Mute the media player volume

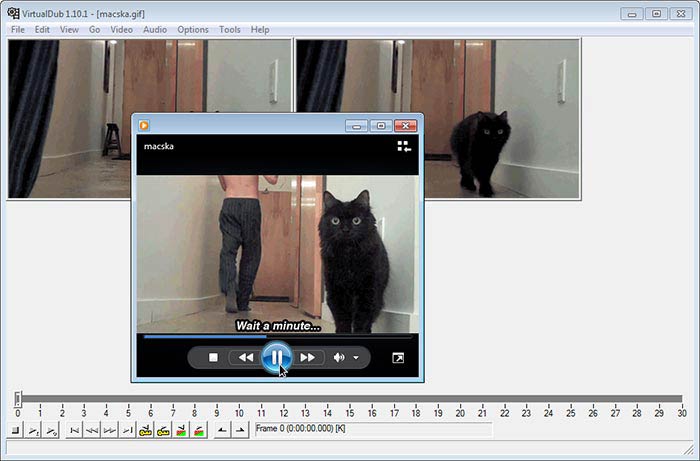coord(339,358)
